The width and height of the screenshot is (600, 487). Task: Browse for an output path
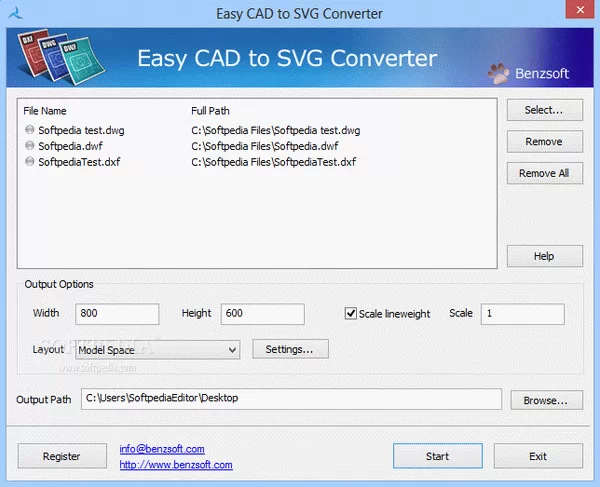[546, 400]
